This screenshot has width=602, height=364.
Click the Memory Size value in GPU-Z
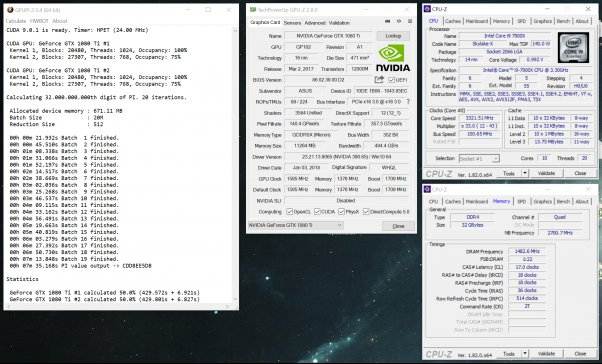[304, 146]
